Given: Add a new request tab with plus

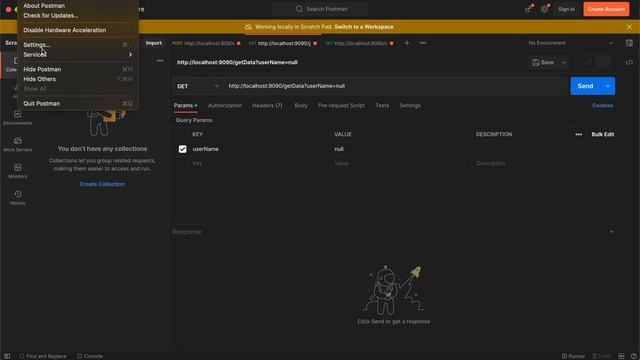Looking at the screenshot, I should (407, 43).
